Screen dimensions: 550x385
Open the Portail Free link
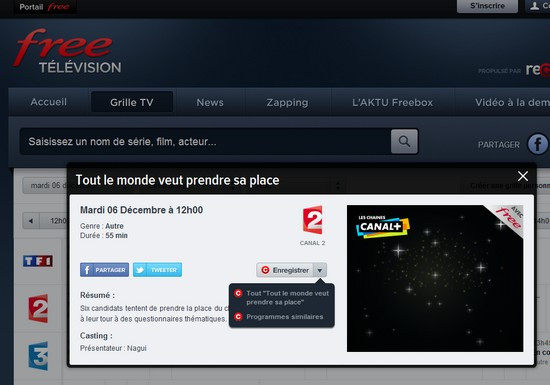(45, 7)
